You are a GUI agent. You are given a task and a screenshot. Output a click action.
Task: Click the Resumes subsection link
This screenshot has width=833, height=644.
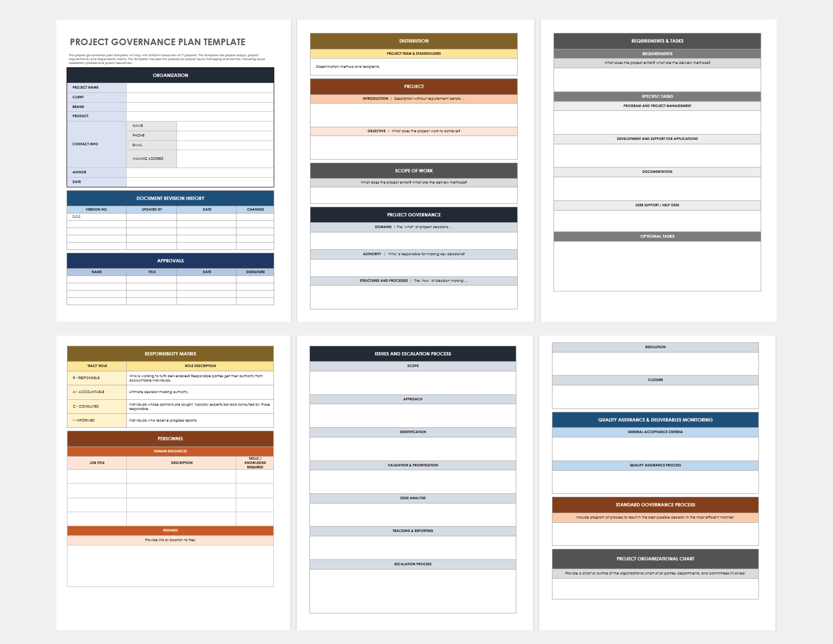[168, 530]
